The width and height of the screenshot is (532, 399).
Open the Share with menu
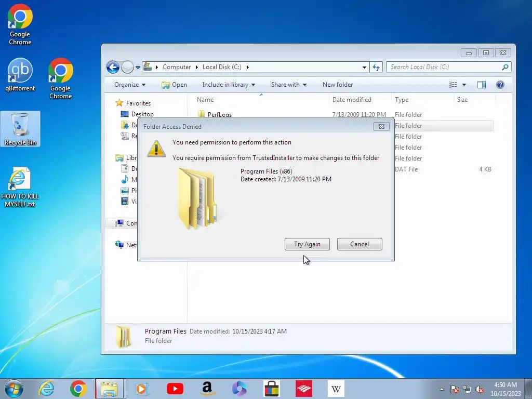pos(289,85)
